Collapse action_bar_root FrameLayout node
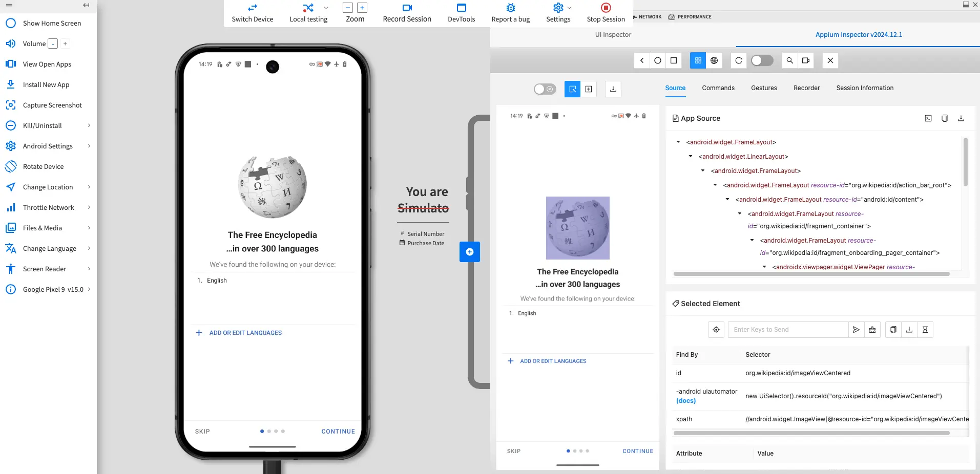 (715, 185)
